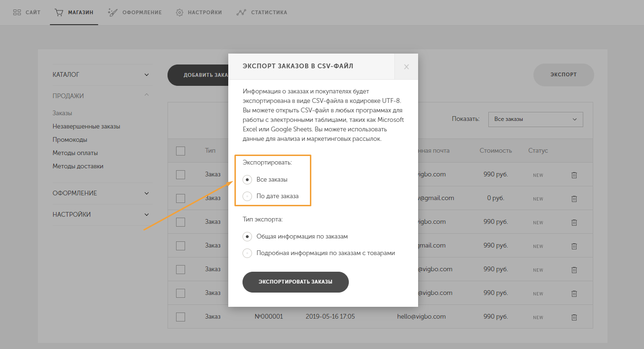Collapse the Продажи sidebar section
This screenshot has height=349, width=644.
coord(101,96)
